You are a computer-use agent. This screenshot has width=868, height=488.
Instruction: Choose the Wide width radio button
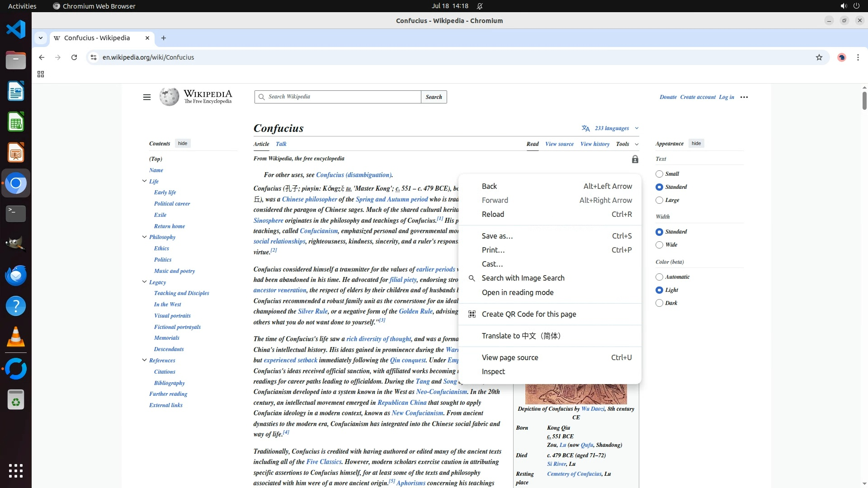click(x=659, y=245)
